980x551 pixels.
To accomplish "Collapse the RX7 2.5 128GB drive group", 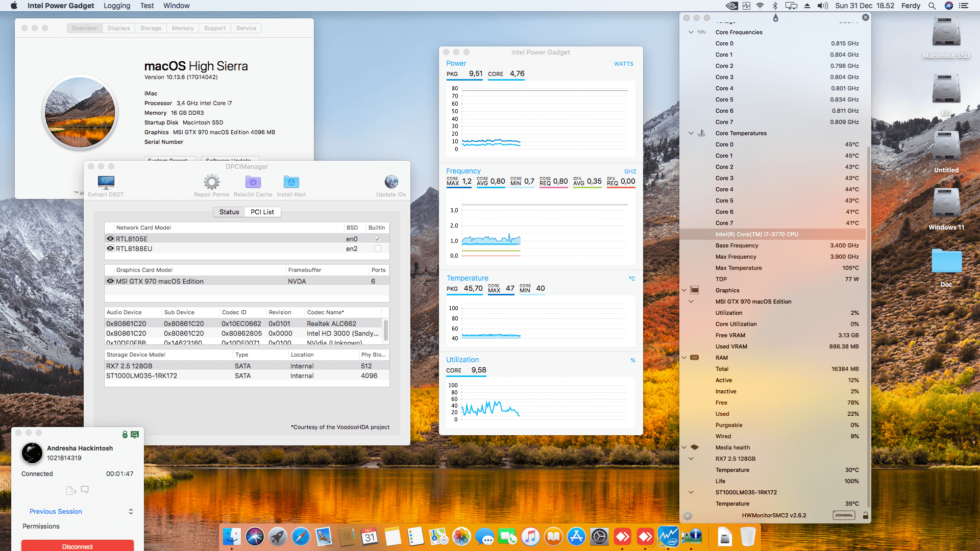I will click(691, 459).
